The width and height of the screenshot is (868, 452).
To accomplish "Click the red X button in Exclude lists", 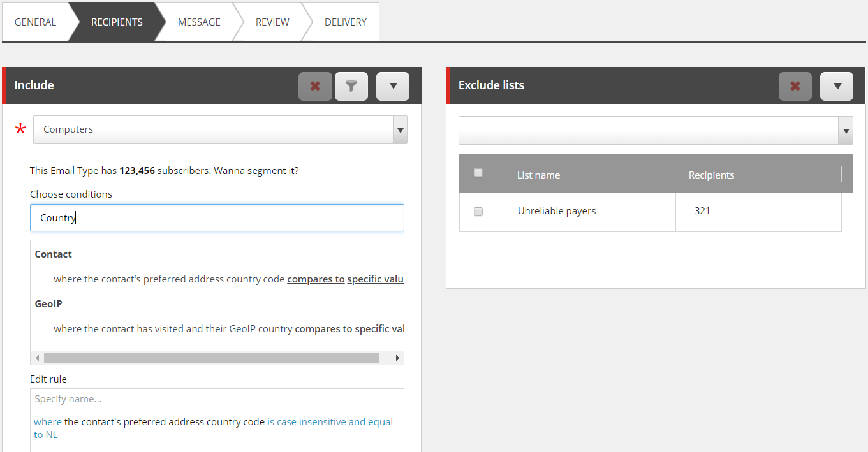I will (x=795, y=86).
